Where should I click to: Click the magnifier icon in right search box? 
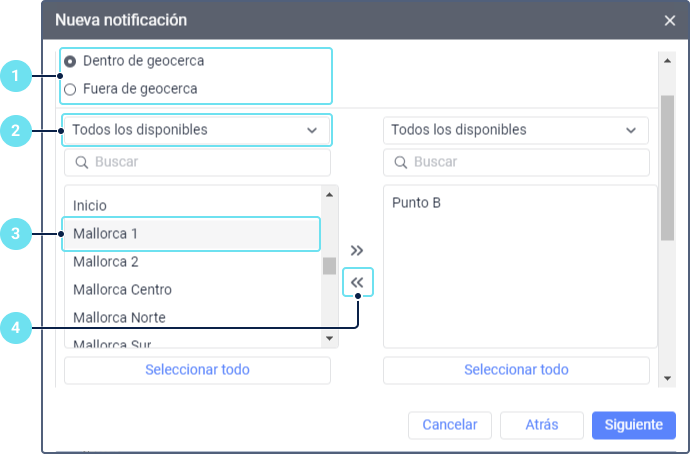coord(400,162)
